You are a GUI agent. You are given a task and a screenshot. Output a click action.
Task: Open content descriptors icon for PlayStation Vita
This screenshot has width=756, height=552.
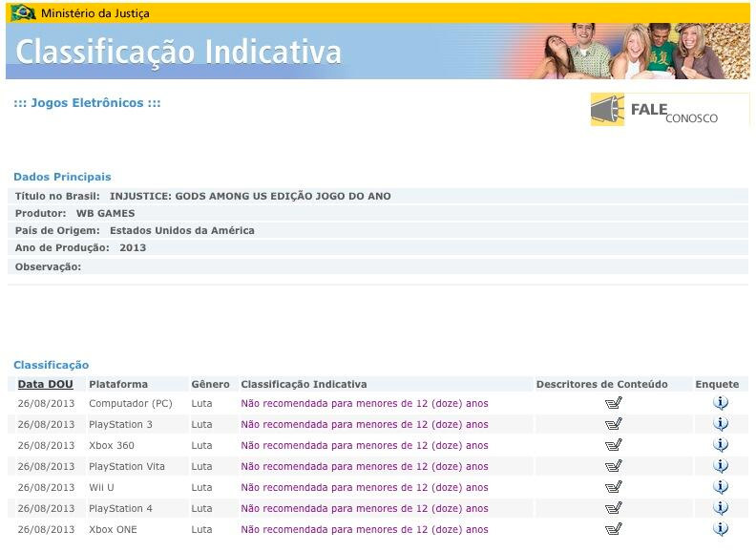(x=614, y=466)
